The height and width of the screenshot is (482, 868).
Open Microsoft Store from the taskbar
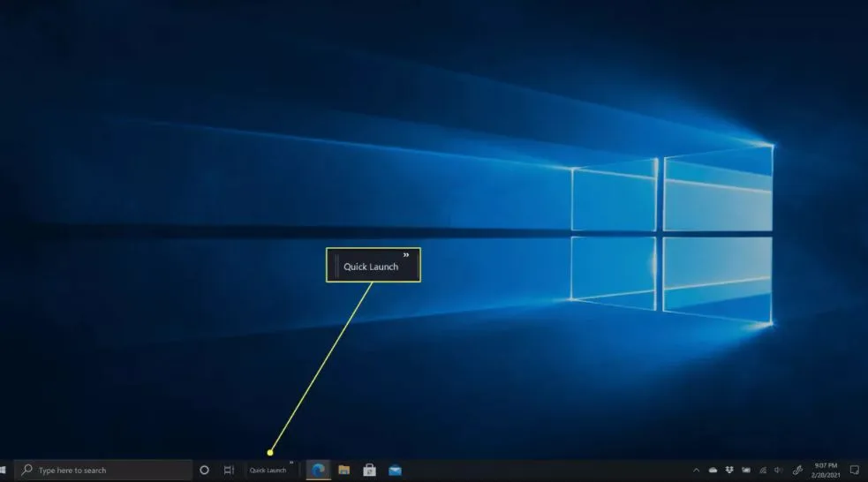(x=369, y=470)
